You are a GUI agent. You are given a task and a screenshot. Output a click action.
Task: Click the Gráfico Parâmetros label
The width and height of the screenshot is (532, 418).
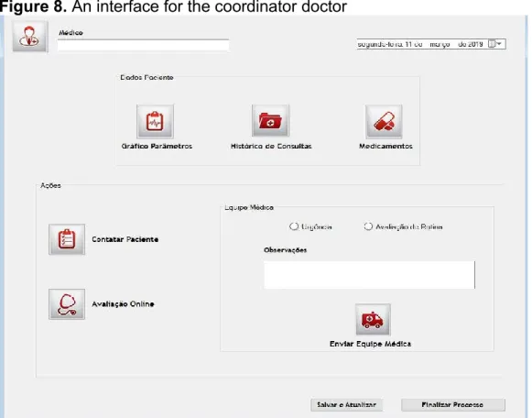[157, 146]
